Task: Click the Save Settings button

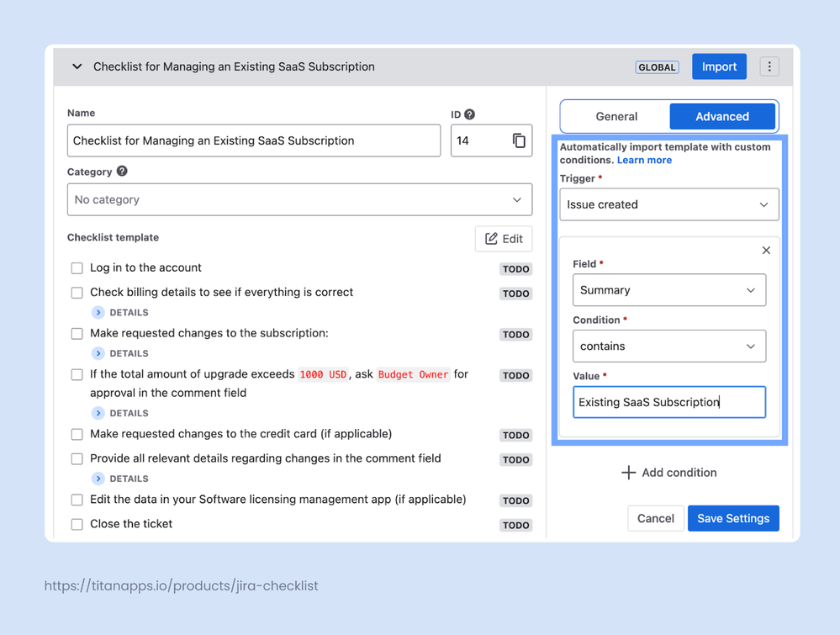Action: click(732, 518)
